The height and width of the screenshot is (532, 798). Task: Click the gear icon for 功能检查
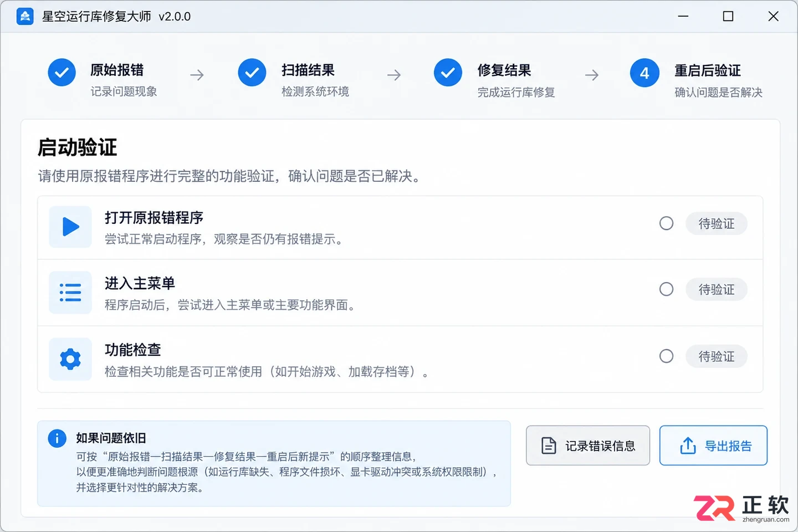(x=70, y=359)
